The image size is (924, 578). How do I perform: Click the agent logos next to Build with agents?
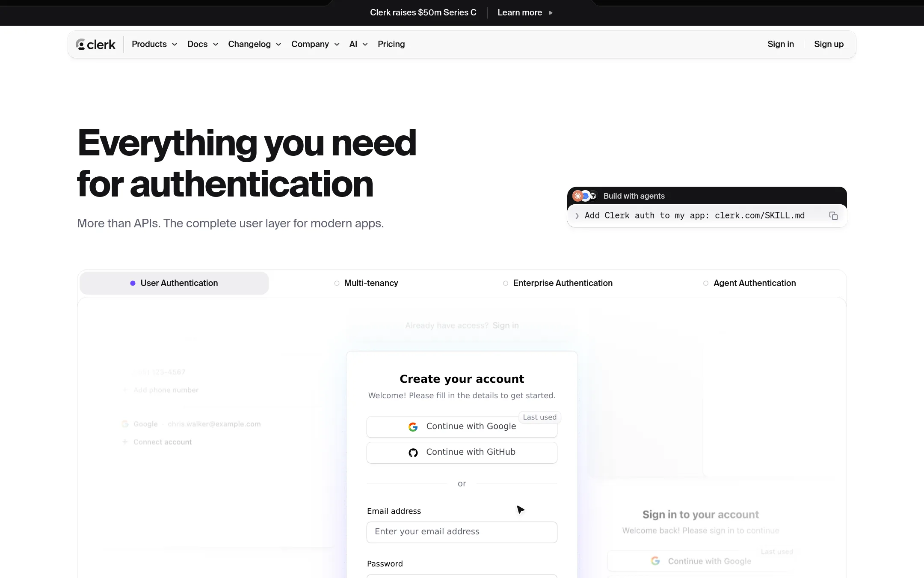[585, 196]
